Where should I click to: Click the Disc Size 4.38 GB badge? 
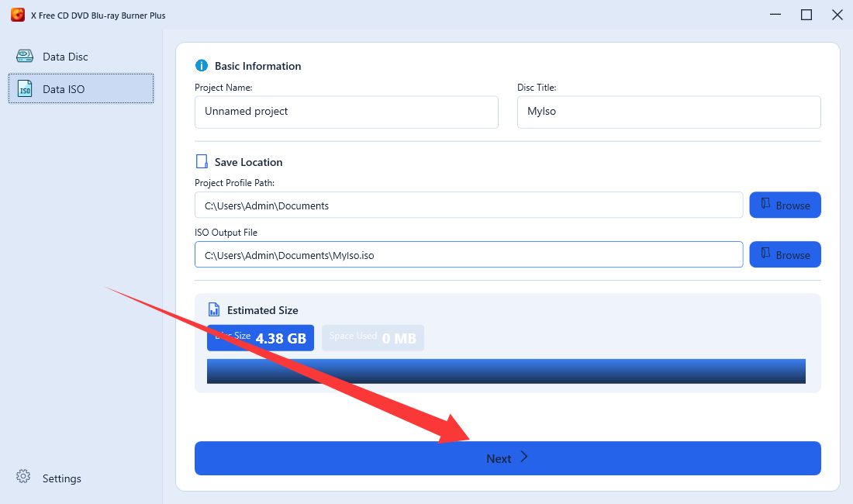[261, 337]
